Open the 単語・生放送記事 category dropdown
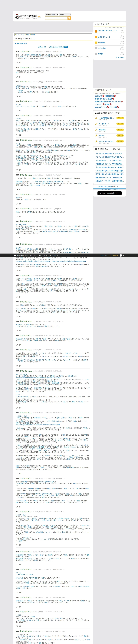The image size is (138, 644). coord(52,14)
